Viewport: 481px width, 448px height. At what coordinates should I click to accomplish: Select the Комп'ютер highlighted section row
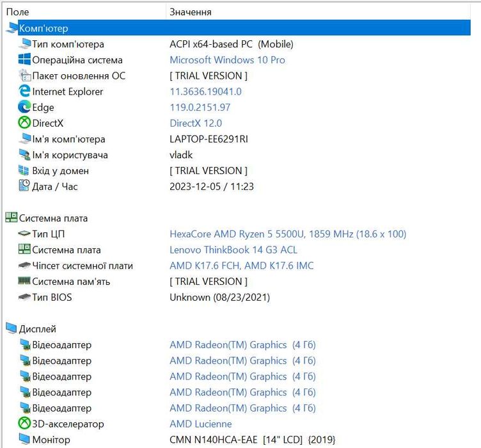click(x=244, y=28)
